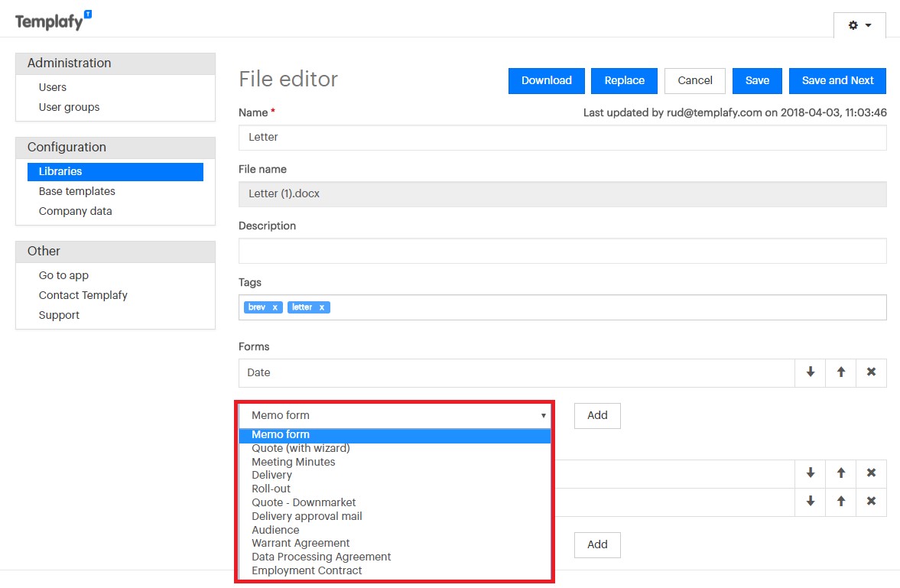Select the Audience option

[x=395, y=530]
